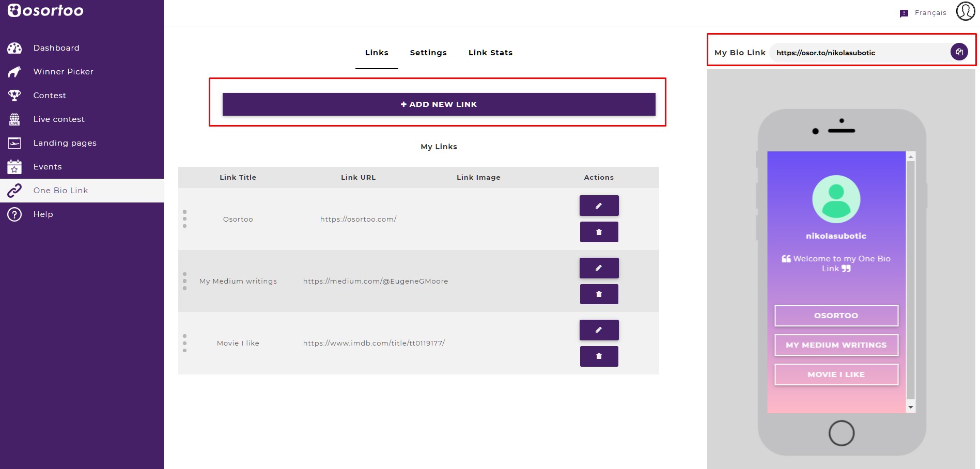Delete the Movie I like link
Screen dimensions: 980x469
tap(599, 356)
